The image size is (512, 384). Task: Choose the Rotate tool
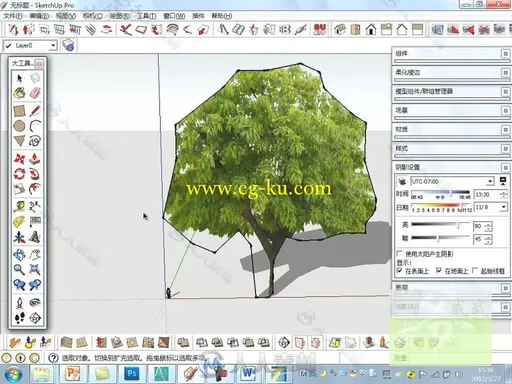point(19,174)
